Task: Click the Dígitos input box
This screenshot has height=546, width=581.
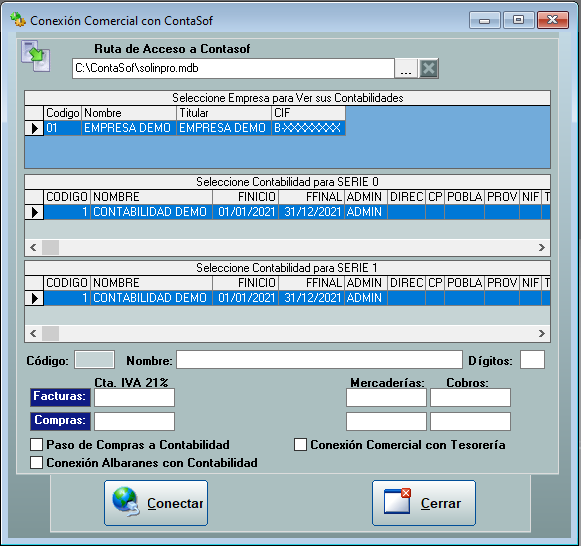Action: point(532,360)
